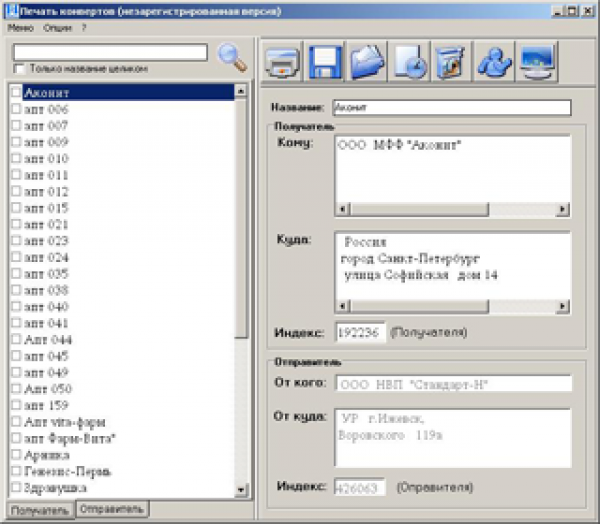Select 'апт 159' in the list
This screenshot has width=600, height=524.
(x=46, y=405)
